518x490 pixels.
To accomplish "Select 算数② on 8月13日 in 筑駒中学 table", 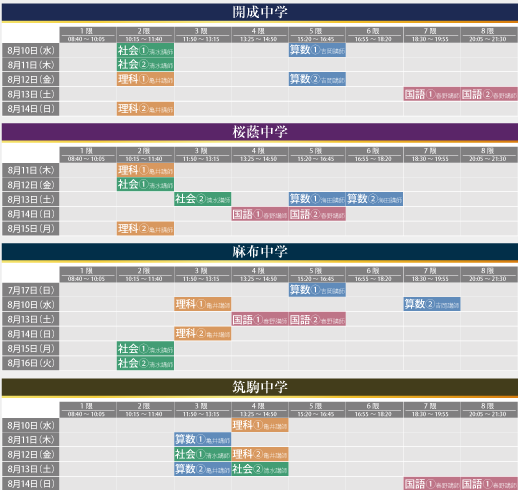I will pos(203,469).
